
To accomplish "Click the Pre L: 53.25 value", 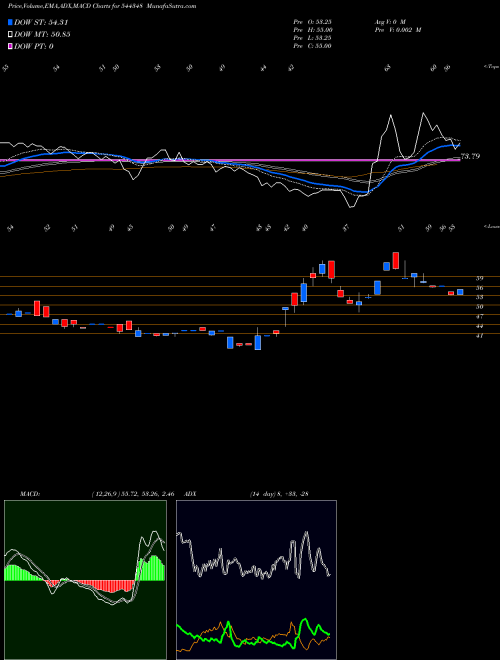I will tap(313, 38).
